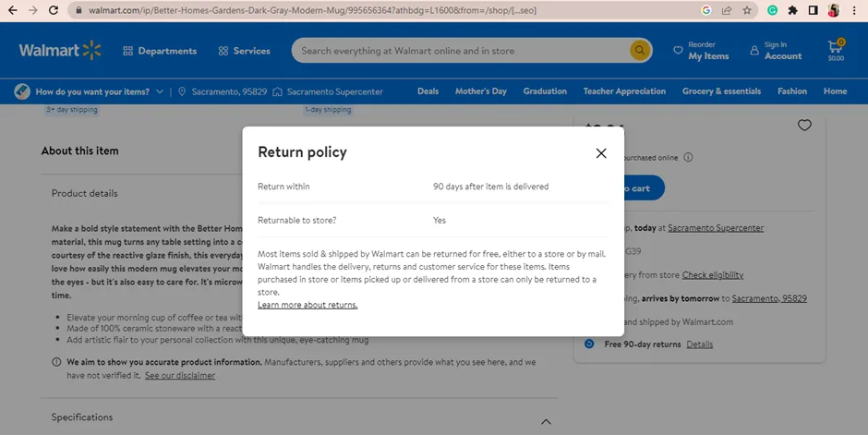Open Sign In Account

[x=776, y=51]
